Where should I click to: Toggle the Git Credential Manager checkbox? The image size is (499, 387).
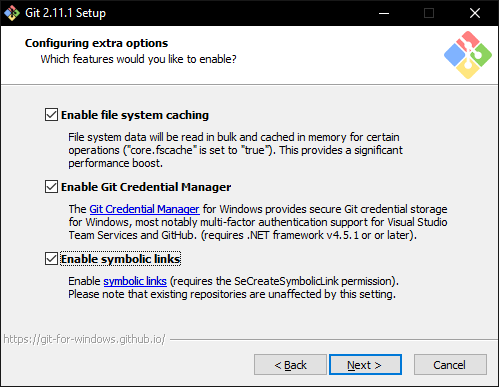point(51,187)
